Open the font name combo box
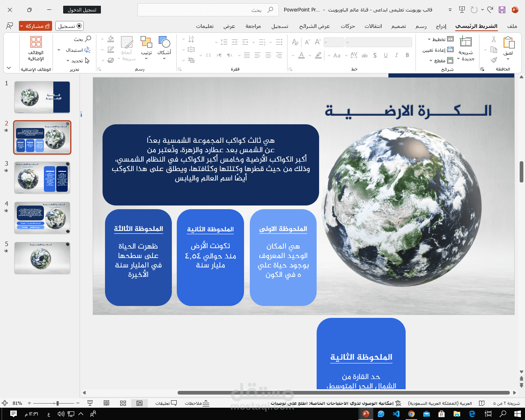525x420 pixels. coord(379,42)
